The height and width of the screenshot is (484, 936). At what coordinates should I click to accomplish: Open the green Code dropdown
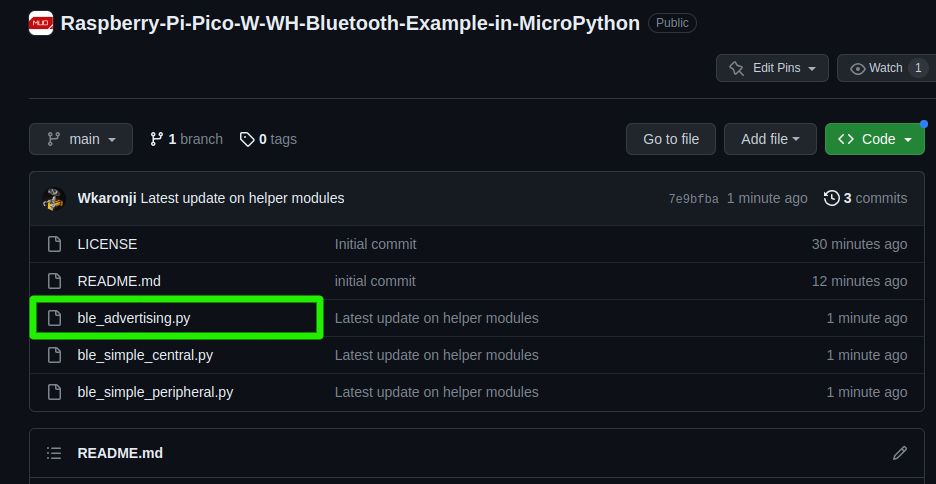click(x=874, y=139)
